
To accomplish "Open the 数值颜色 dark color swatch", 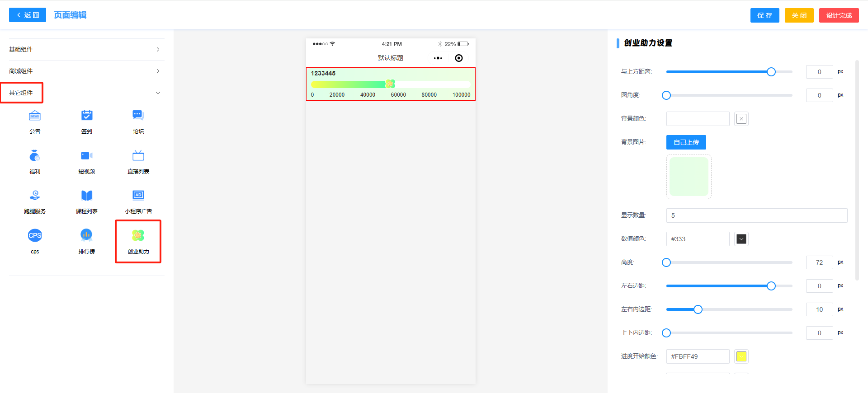I will click(741, 239).
